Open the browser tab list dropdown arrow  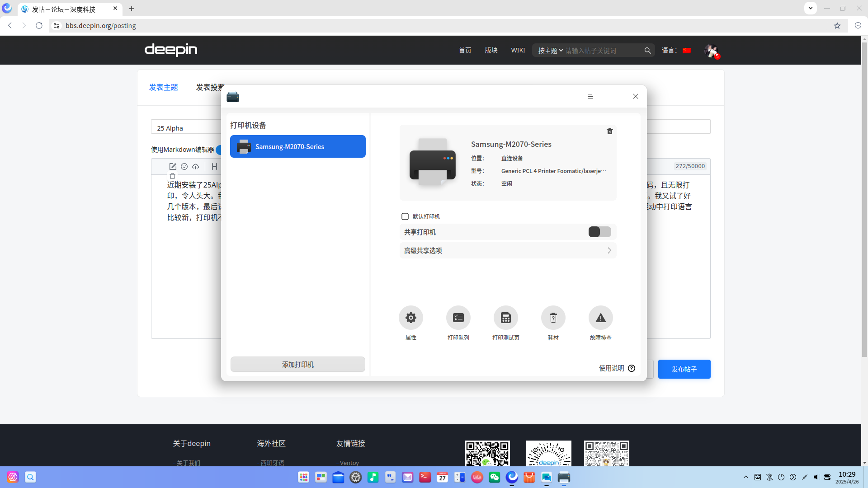pos(810,8)
